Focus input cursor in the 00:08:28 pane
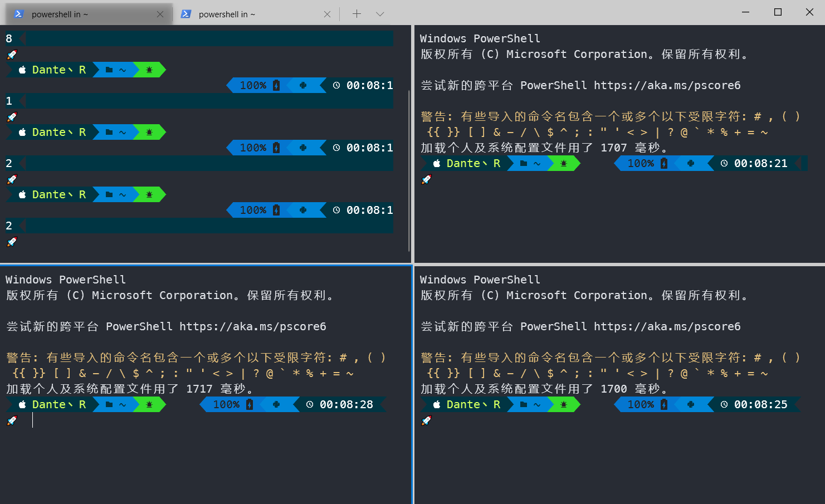This screenshot has height=504, width=825. tap(33, 420)
